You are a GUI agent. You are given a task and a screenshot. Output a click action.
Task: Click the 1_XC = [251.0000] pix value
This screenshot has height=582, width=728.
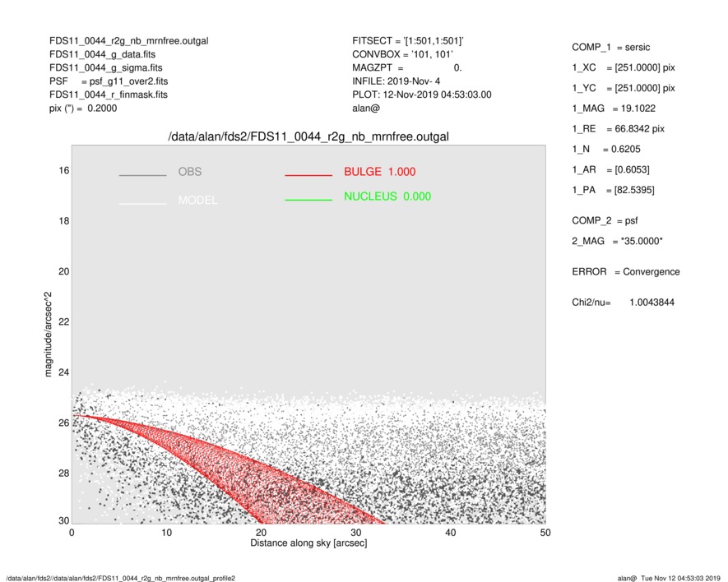point(624,67)
